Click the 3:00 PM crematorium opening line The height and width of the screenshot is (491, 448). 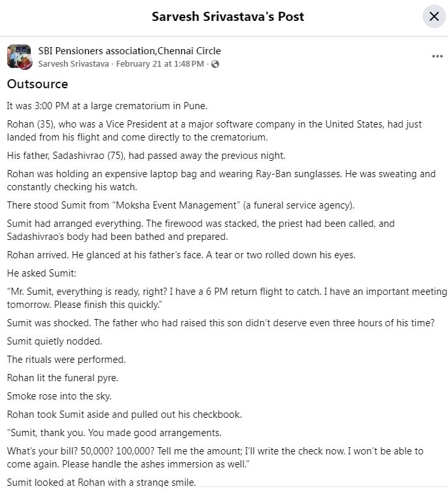pos(116,106)
